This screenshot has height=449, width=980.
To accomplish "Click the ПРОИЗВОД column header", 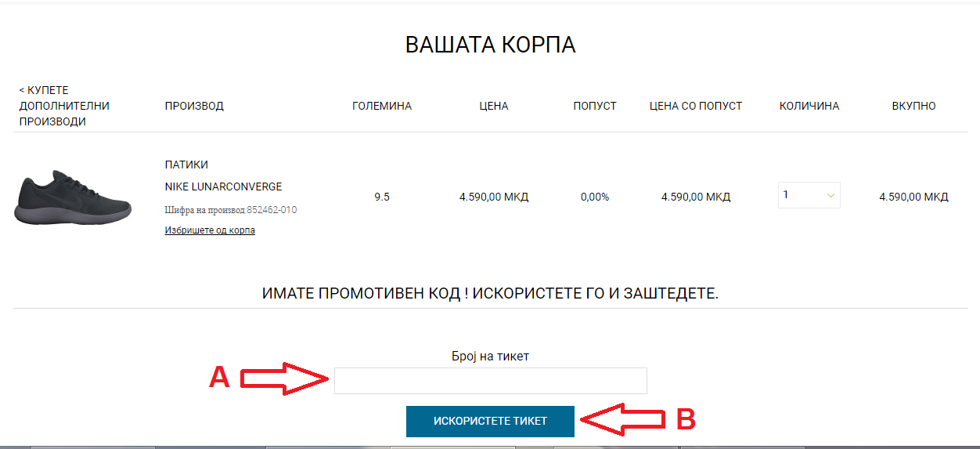I will pyautogui.click(x=194, y=106).
